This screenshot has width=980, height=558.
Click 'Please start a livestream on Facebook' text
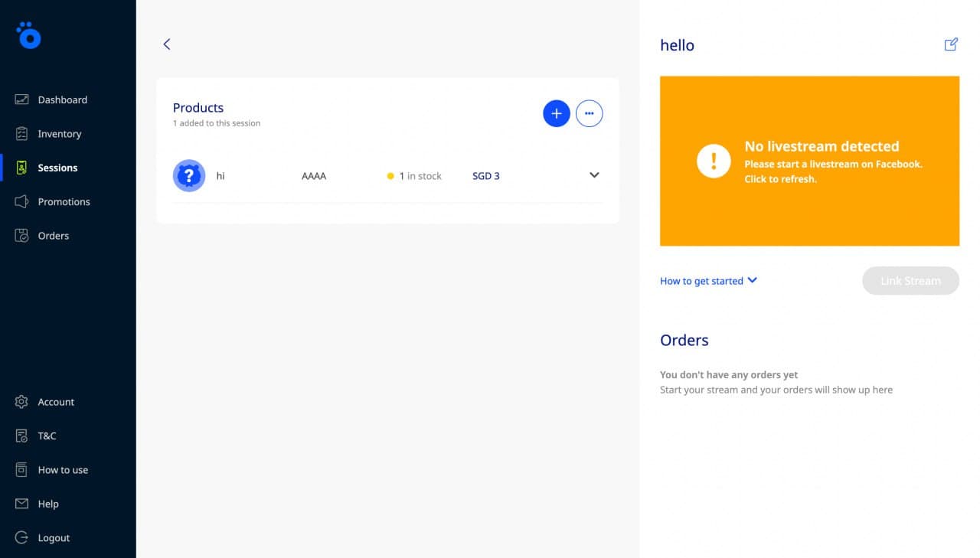(833, 165)
